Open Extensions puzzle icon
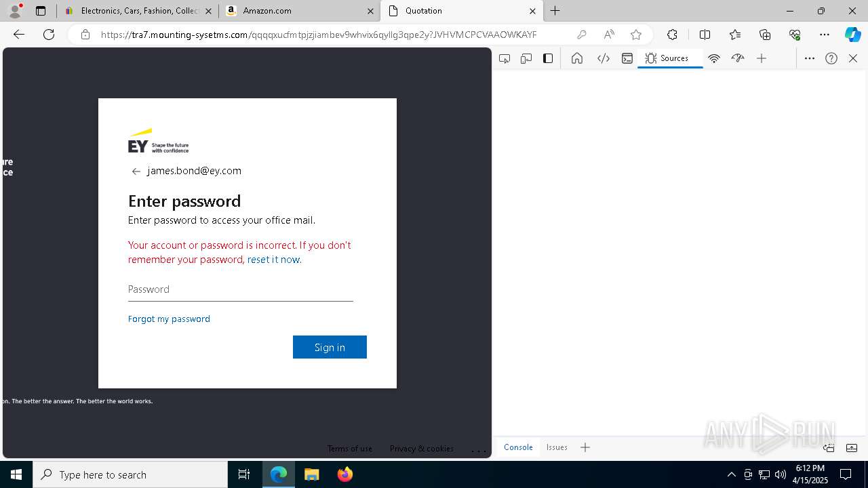This screenshot has height=488, width=868. click(672, 35)
